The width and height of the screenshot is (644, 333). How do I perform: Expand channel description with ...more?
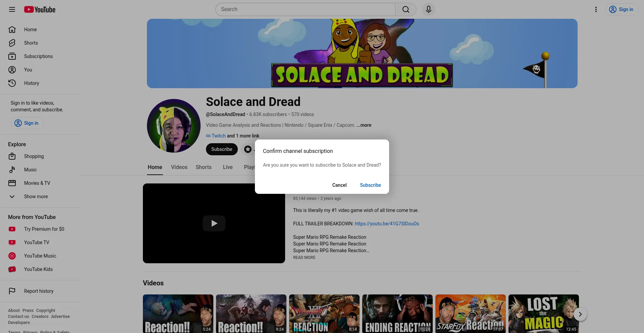pos(364,125)
